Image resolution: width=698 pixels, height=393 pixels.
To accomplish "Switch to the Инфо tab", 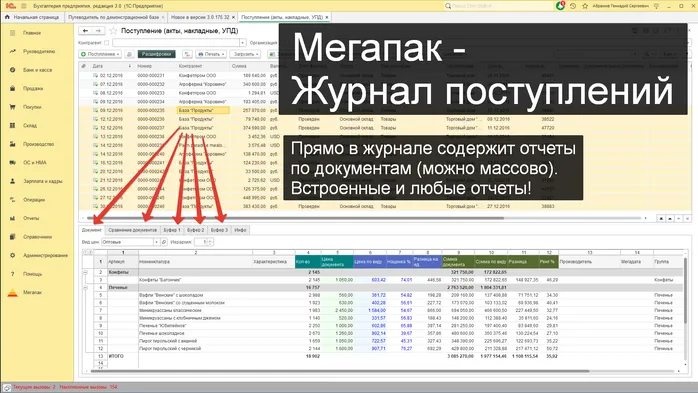I will point(240,230).
